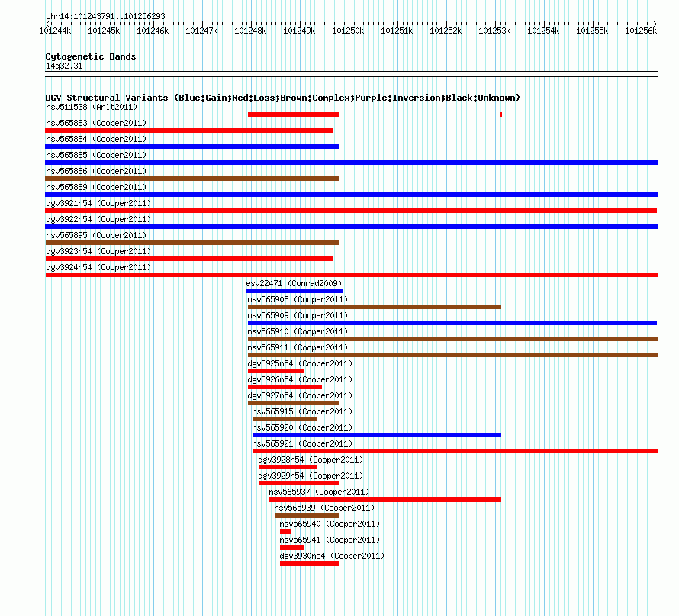This screenshot has width=679, height=616.
Task: Click the red bar beneath dgv3924n54
Action: coord(351,275)
